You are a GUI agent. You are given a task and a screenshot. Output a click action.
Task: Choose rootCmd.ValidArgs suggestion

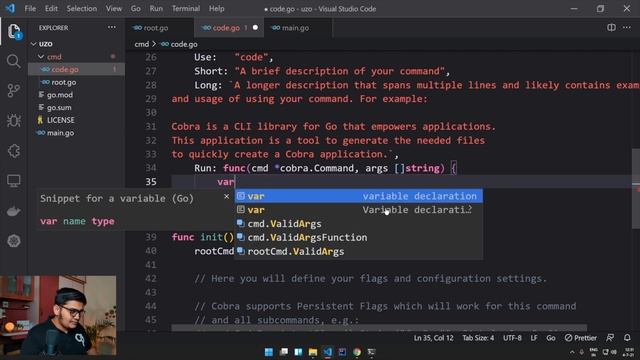[358, 251]
